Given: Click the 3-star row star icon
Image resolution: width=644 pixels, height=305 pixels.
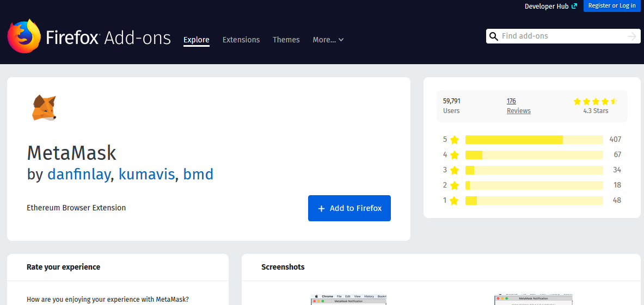Looking at the screenshot, I should pyautogui.click(x=454, y=170).
